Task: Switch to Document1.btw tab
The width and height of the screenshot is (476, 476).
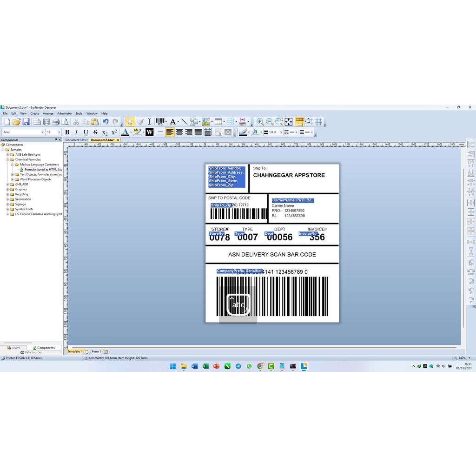Action: pos(76,140)
